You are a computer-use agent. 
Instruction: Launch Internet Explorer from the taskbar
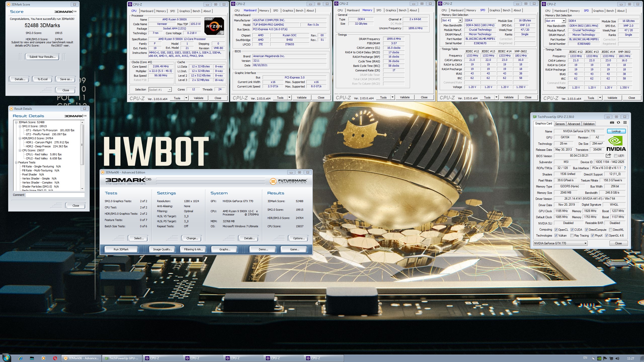coord(21,358)
